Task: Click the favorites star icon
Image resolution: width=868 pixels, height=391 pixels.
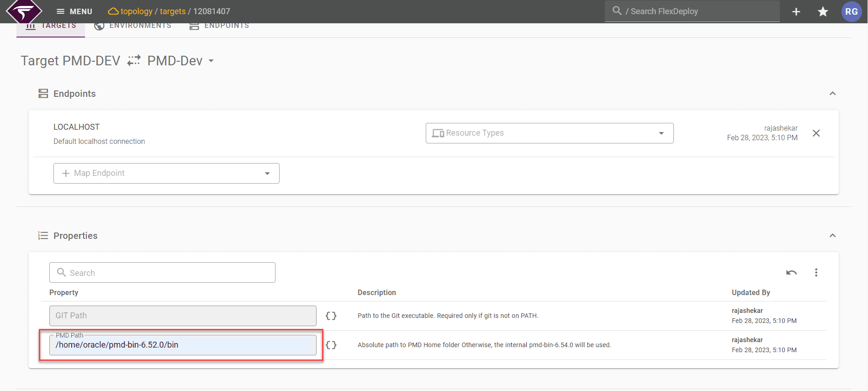Action: pos(823,12)
